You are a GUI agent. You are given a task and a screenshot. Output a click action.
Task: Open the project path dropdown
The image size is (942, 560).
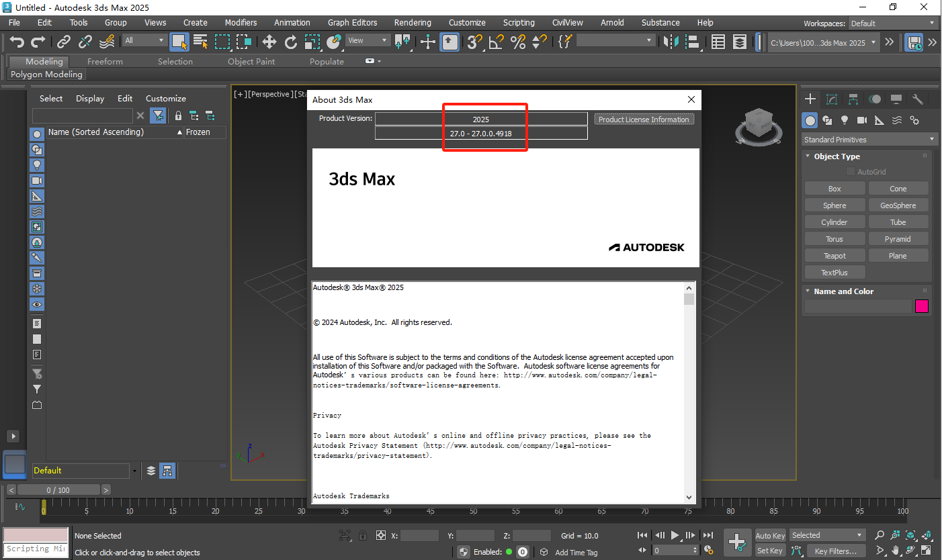[x=824, y=42]
